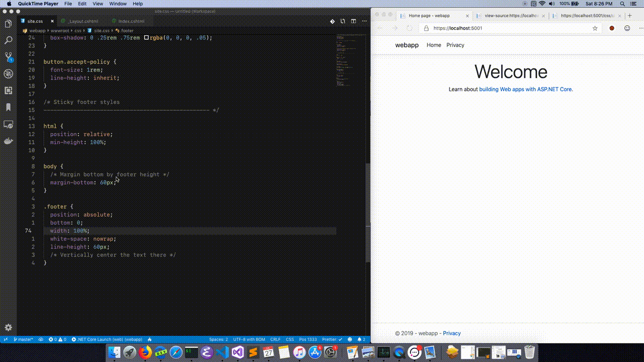Change indentation via Spaces: 2
644x362 pixels.
[218, 339]
